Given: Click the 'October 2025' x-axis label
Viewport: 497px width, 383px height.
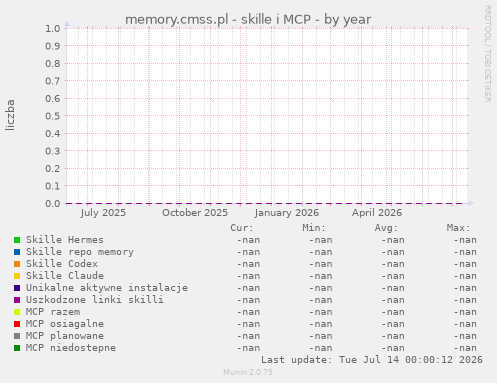Looking at the screenshot, I should point(195,213).
